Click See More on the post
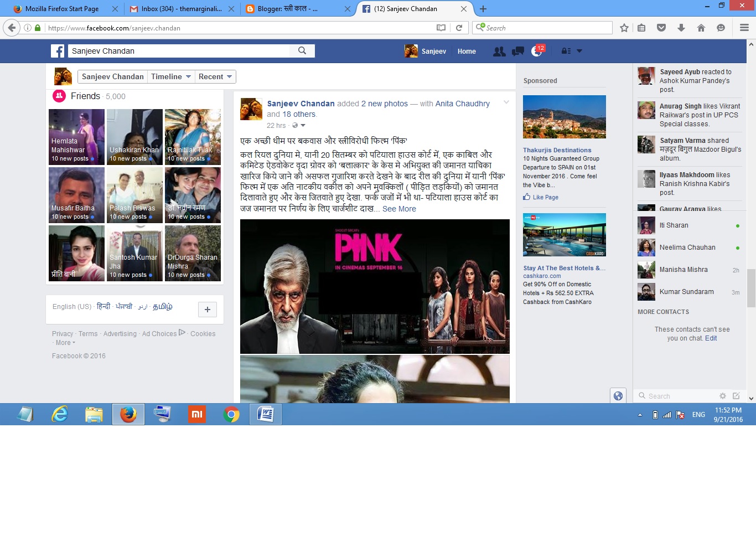 click(399, 209)
